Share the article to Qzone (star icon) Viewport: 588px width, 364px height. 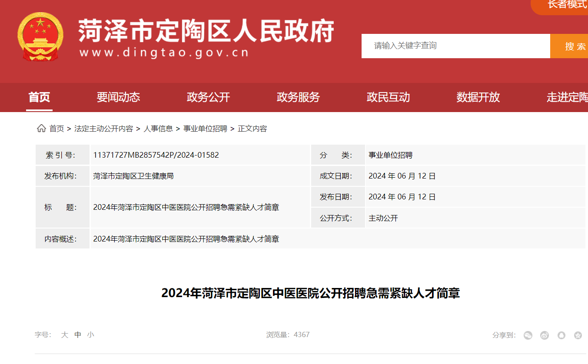click(578, 335)
